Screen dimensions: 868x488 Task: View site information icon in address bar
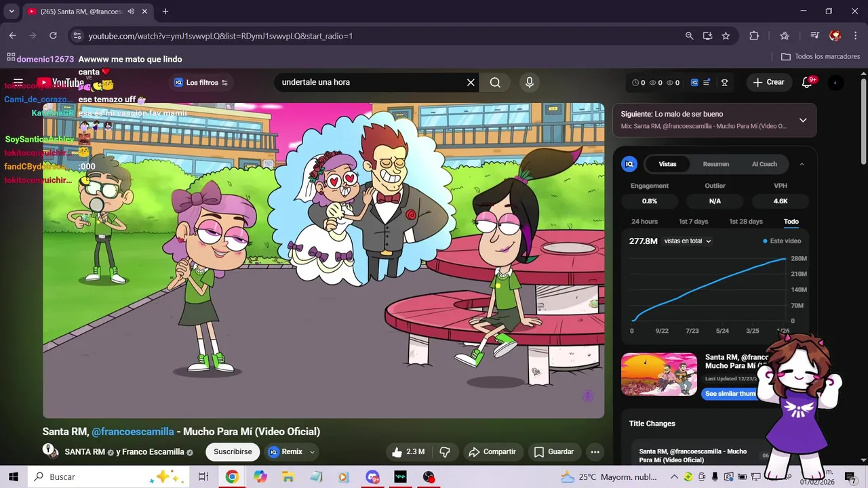pos(77,36)
